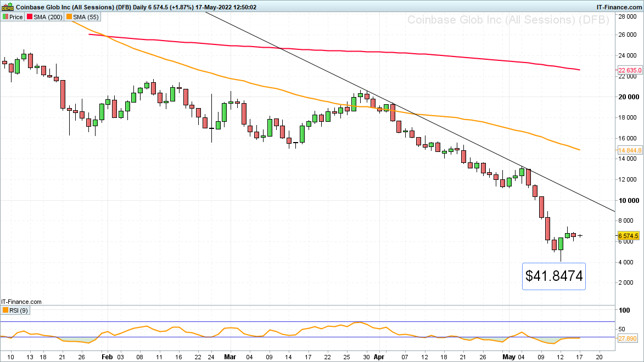
Task: Click the SMA (200) legend label
Action: (48, 17)
